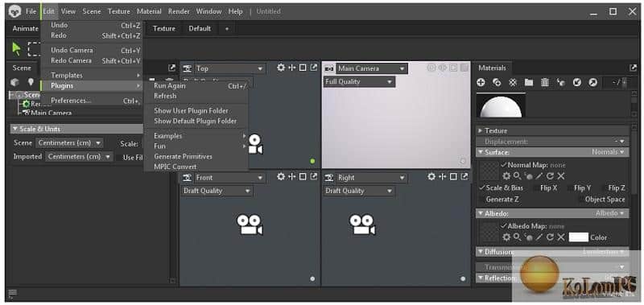Click the trash icon in Materials toolbar

click(545, 83)
